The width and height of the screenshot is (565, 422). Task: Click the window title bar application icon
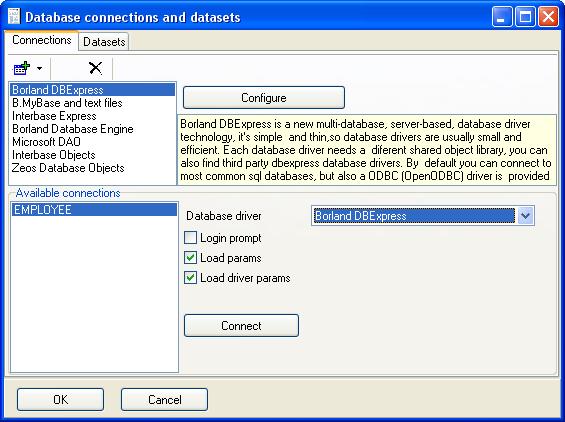click(x=14, y=17)
